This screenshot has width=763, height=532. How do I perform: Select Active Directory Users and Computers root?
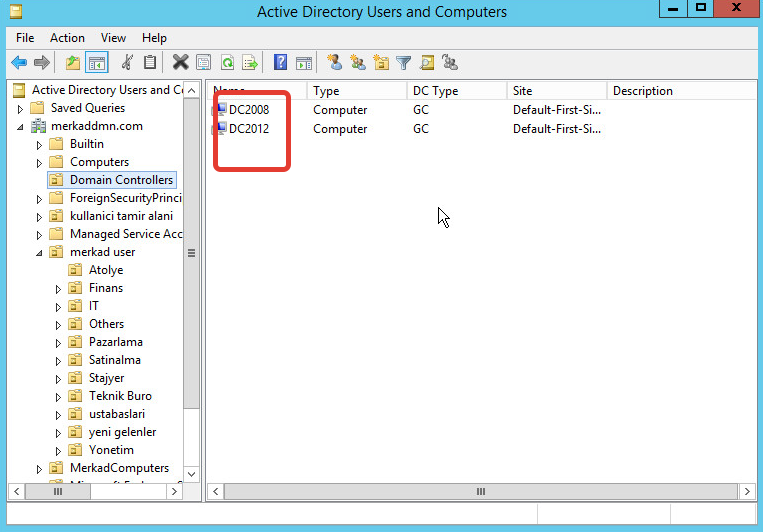pyautogui.click(x=107, y=90)
